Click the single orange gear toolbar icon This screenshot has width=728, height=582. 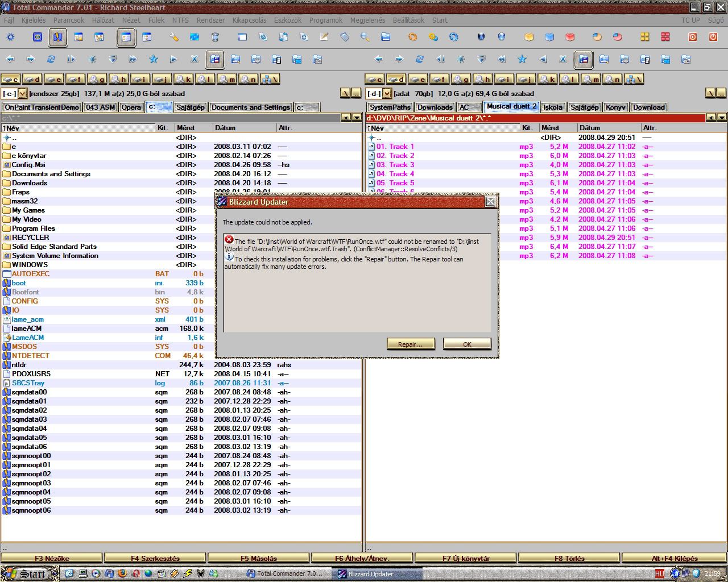pos(413,38)
